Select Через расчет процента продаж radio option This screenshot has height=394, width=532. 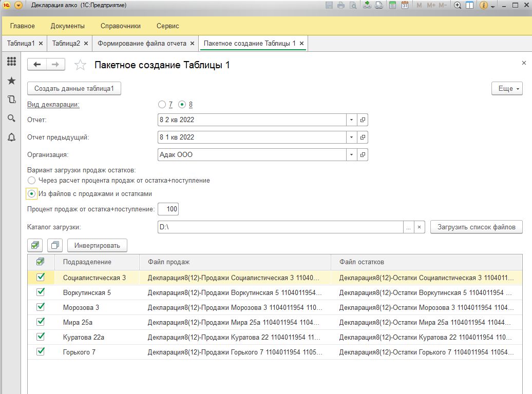pos(31,181)
